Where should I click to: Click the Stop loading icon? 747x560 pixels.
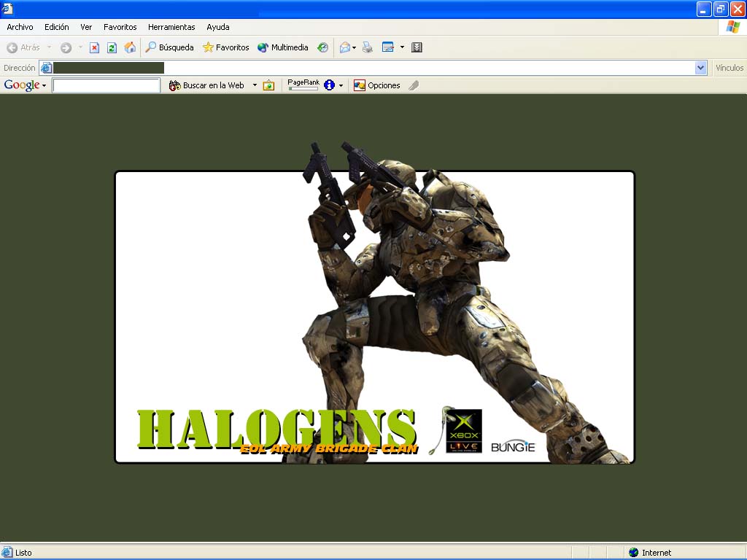click(x=94, y=47)
